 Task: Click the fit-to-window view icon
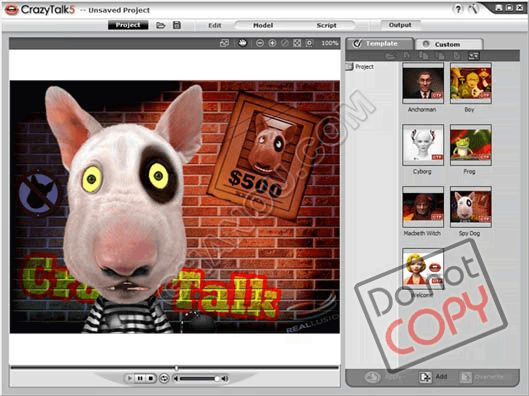pos(297,43)
